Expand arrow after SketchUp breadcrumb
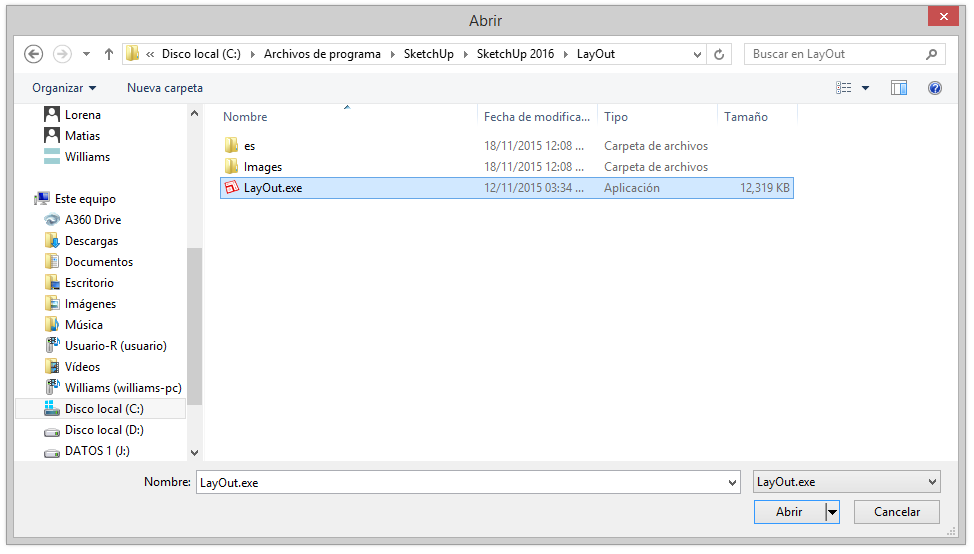The width and height of the screenshot is (974, 554). [x=466, y=55]
